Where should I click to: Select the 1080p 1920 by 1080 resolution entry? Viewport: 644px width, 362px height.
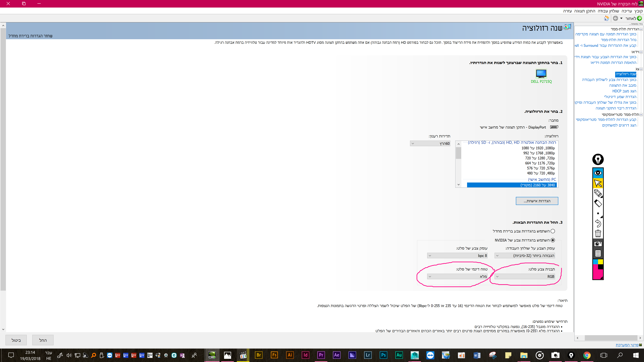(x=538, y=148)
